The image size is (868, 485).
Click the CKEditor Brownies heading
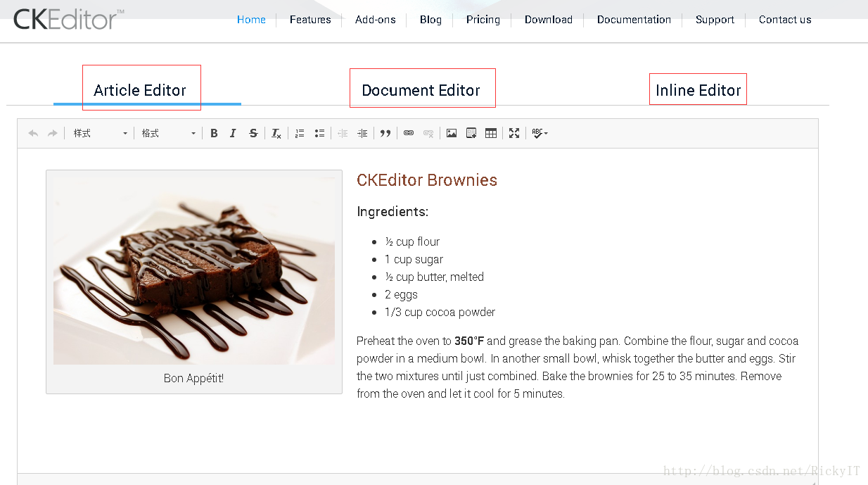[x=427, y=180]
